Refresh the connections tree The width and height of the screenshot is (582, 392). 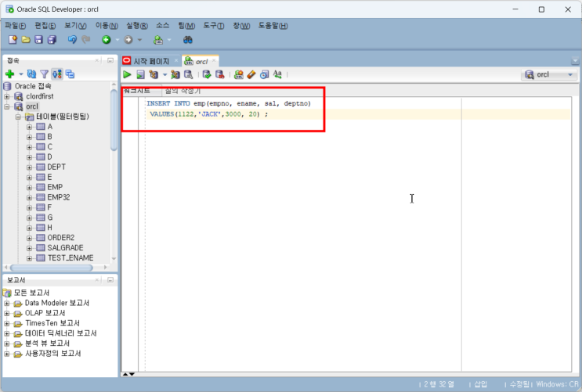[31, 74]
